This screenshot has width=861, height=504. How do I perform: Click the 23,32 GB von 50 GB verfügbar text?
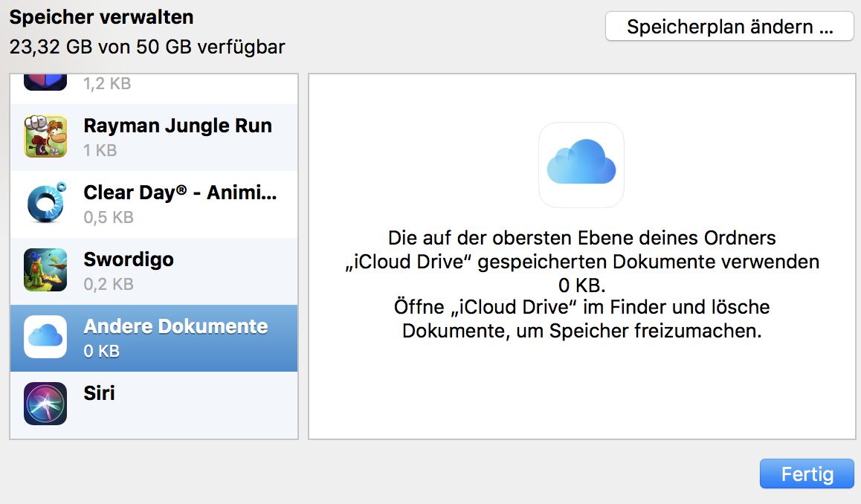coord(147,48)
